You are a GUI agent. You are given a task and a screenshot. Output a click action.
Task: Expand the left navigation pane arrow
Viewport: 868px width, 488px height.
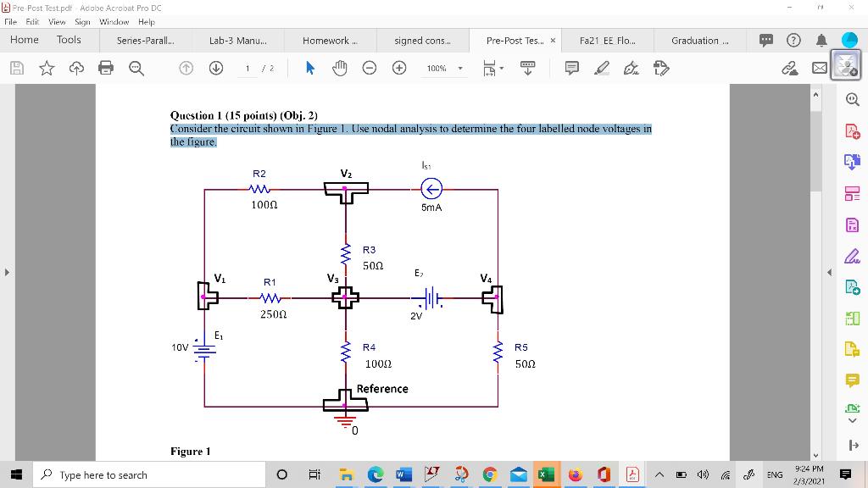tap(7, 272)
